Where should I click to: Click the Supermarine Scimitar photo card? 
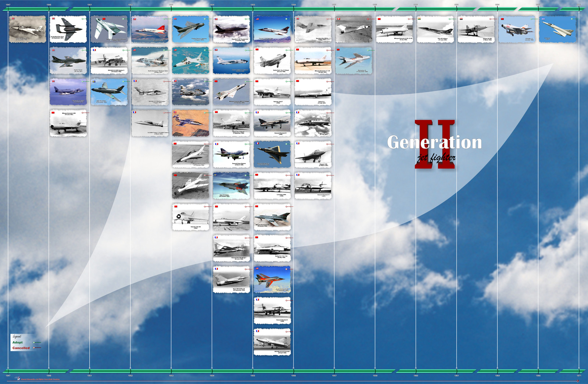coord(68,92)
